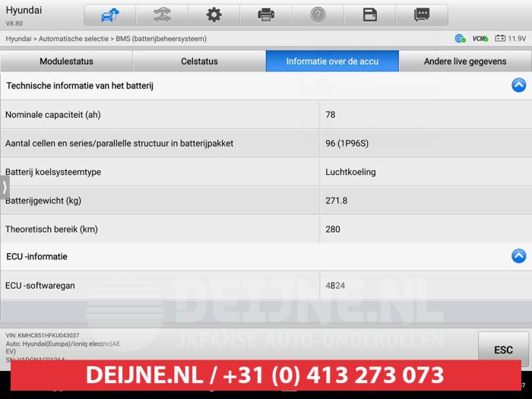Switch to the Modulestatus tab

click(x=67, y=62)
